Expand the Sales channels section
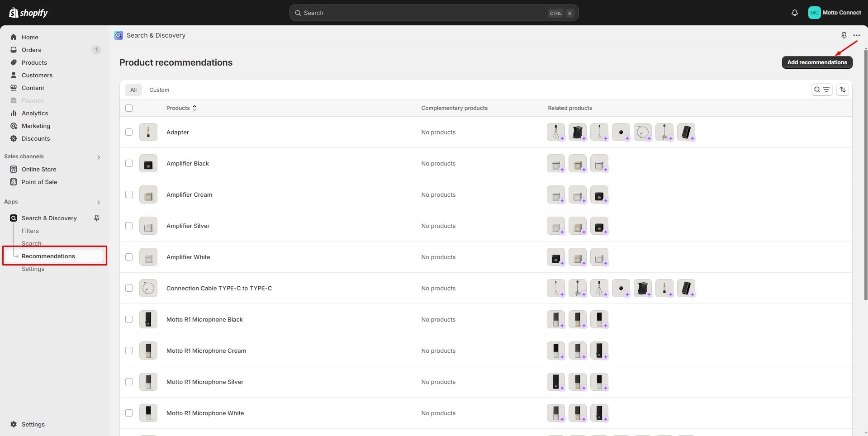Image resolution: width=868 pixels, height=436 pixels. (98, 157)
